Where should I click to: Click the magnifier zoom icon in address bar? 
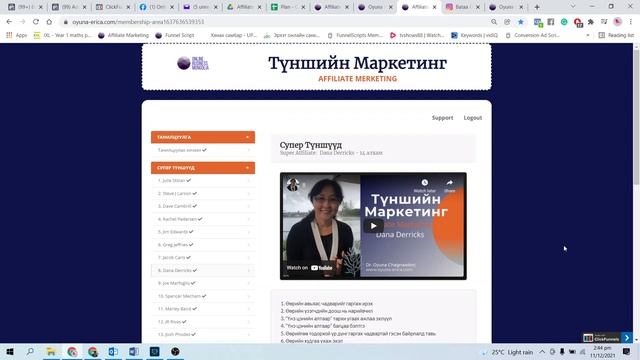click(x=494, y=22)
